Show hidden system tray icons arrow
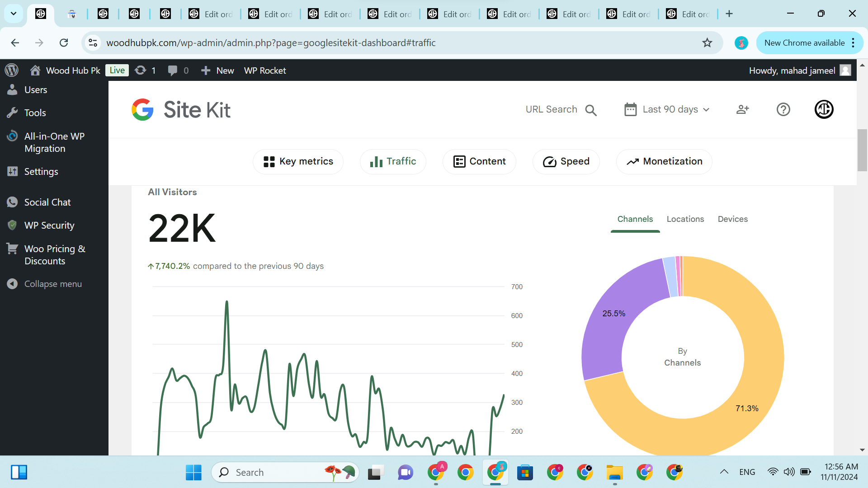Screen dimensions: 868x488 point(724,472)
